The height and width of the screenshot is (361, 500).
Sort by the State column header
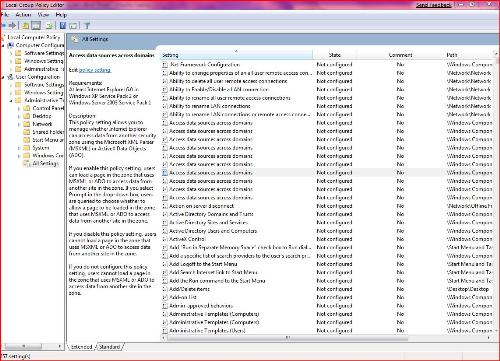tap(335, 55)
